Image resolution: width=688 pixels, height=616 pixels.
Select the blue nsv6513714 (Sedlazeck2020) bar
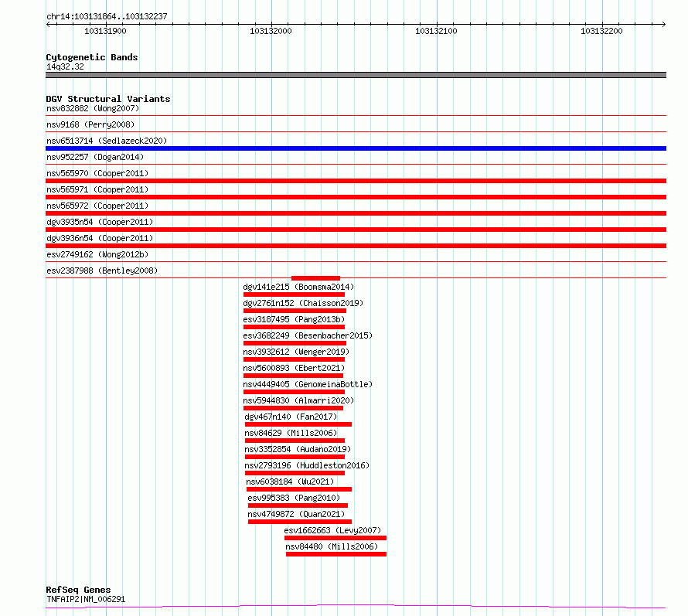pos(356,148)
